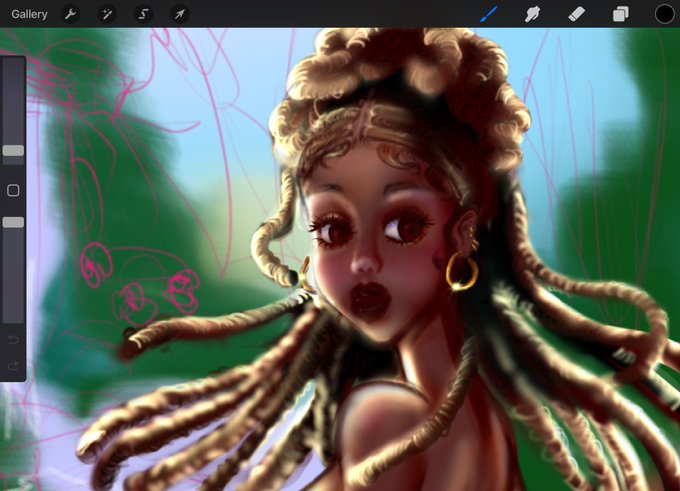Open the Actions wrench menu
680x491 pixels.
(x=71, y=14)
